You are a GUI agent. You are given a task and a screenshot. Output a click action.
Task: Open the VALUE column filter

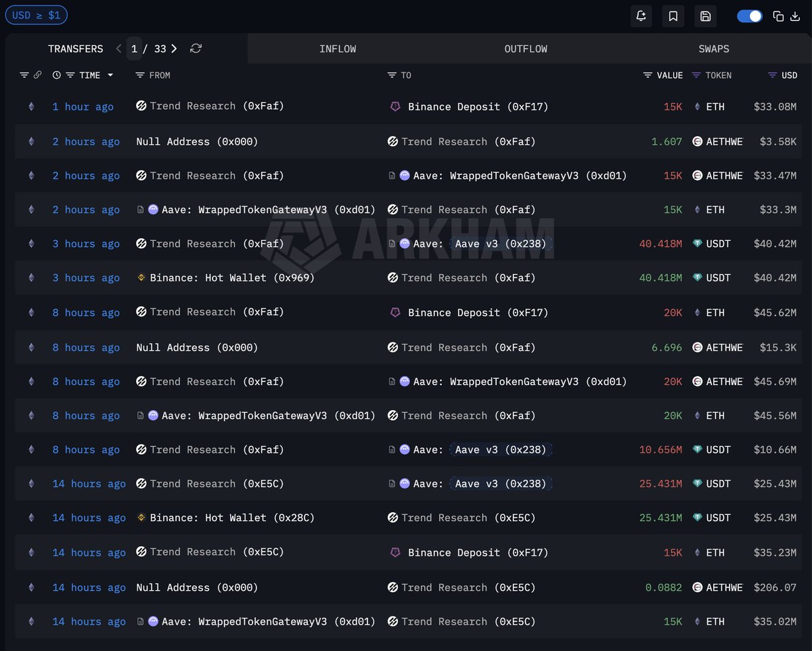(x=648, y=75)
